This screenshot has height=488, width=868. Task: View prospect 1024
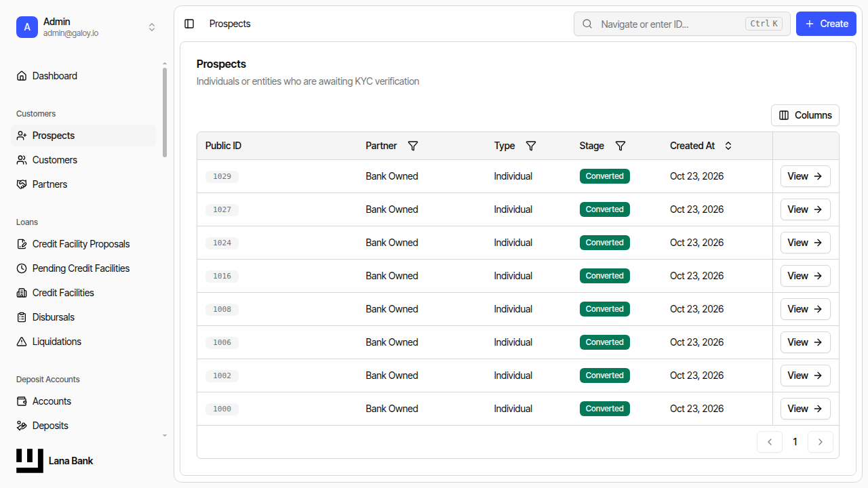click(805, 243)
